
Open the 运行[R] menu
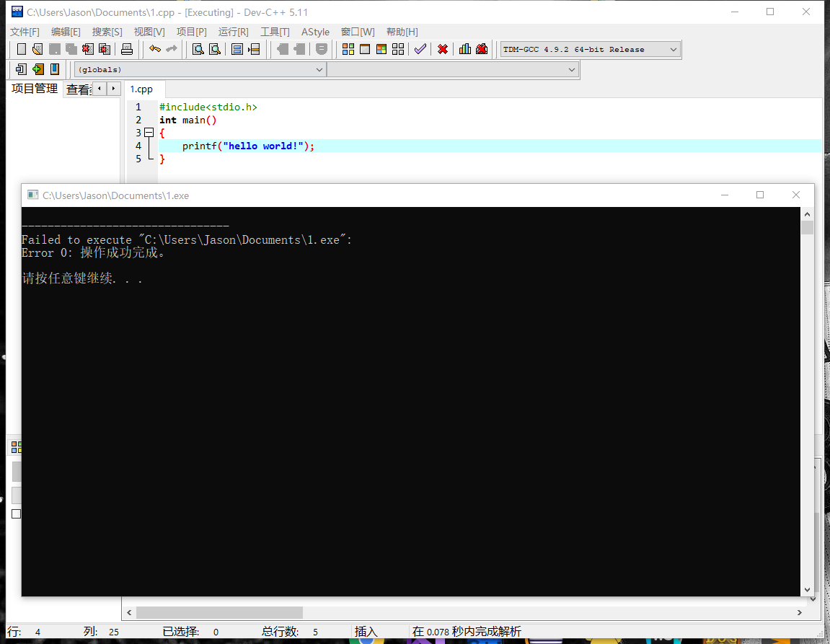point(233,32)
